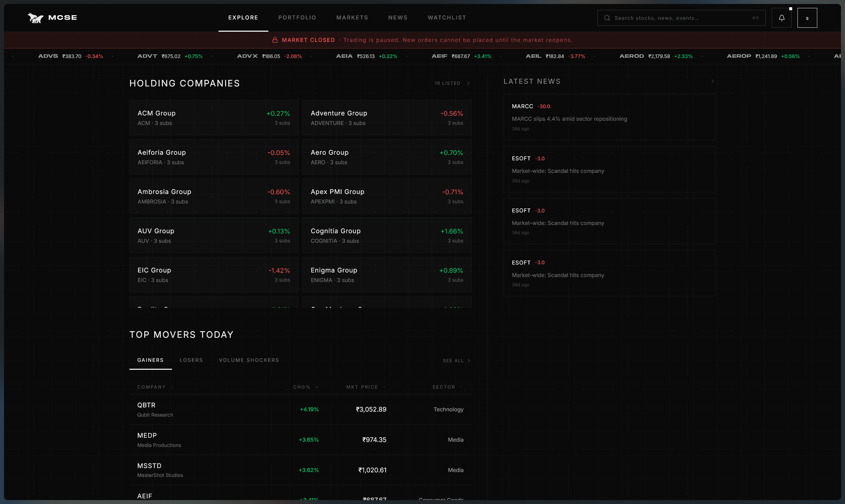The image size is (845, 504).
Task: Open the News tab
Action: point(398,18)
